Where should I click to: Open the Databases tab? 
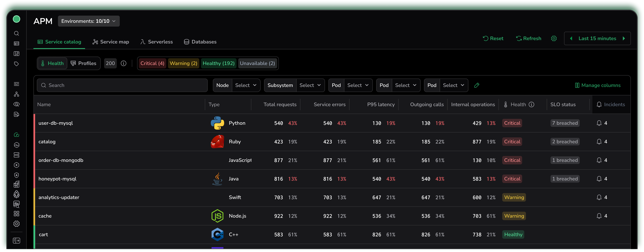pos(200,42)
